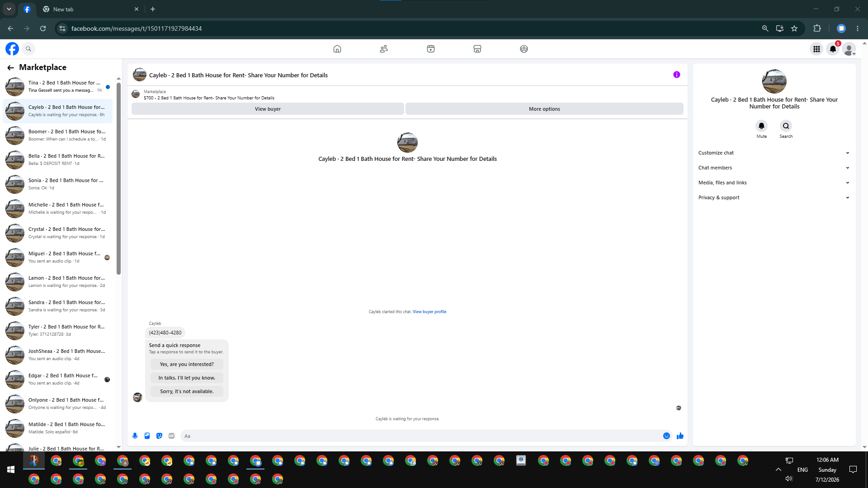Record a voice clip with the microphone icon

point(135,436)
